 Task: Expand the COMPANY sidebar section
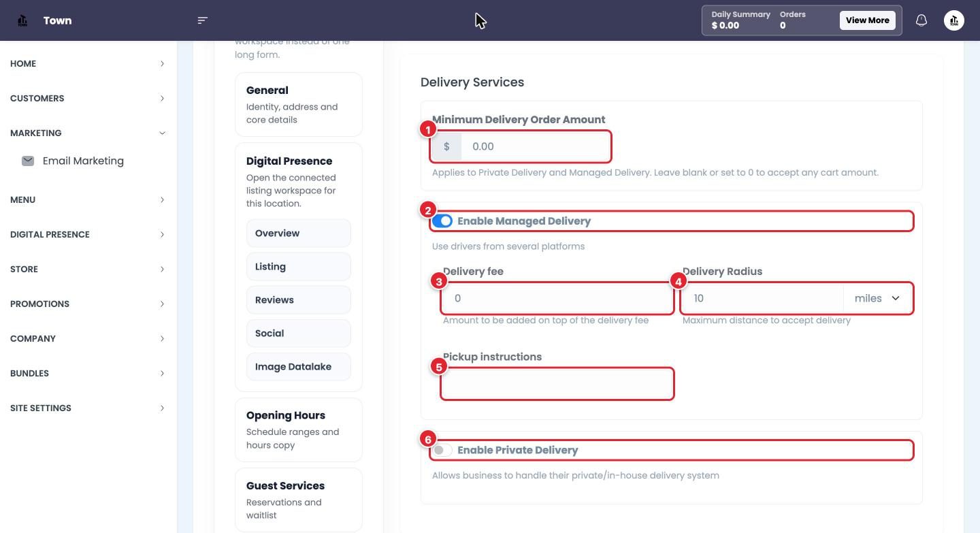87,338
